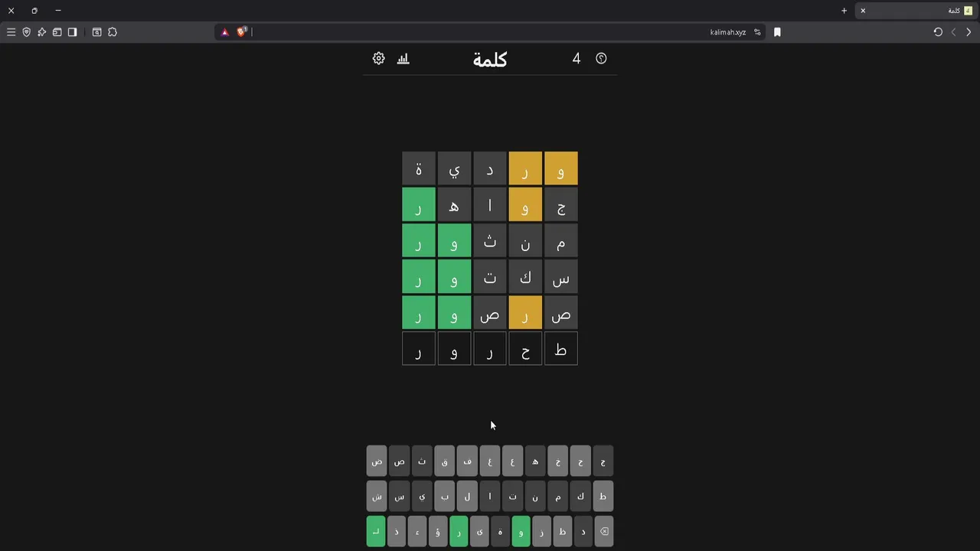The width and height of the screenshot is (980, 551).
Task: Tap the ط key on the keyboard
Action: pyautogui.click(x=603, y=496)
